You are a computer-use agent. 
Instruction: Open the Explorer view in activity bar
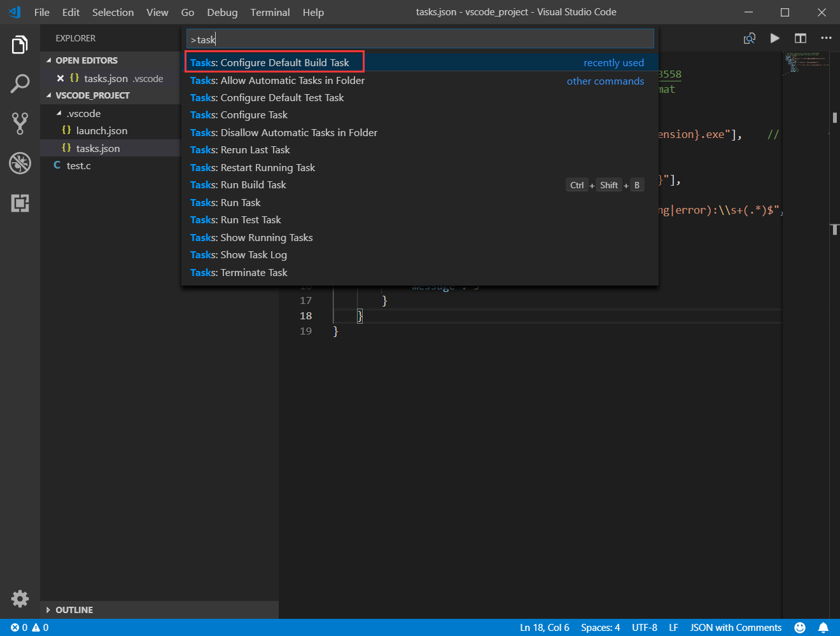click(x=20, y=45)
